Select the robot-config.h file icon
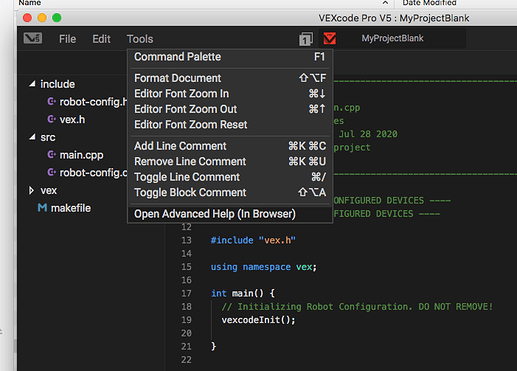 click(x=51, y=101)
